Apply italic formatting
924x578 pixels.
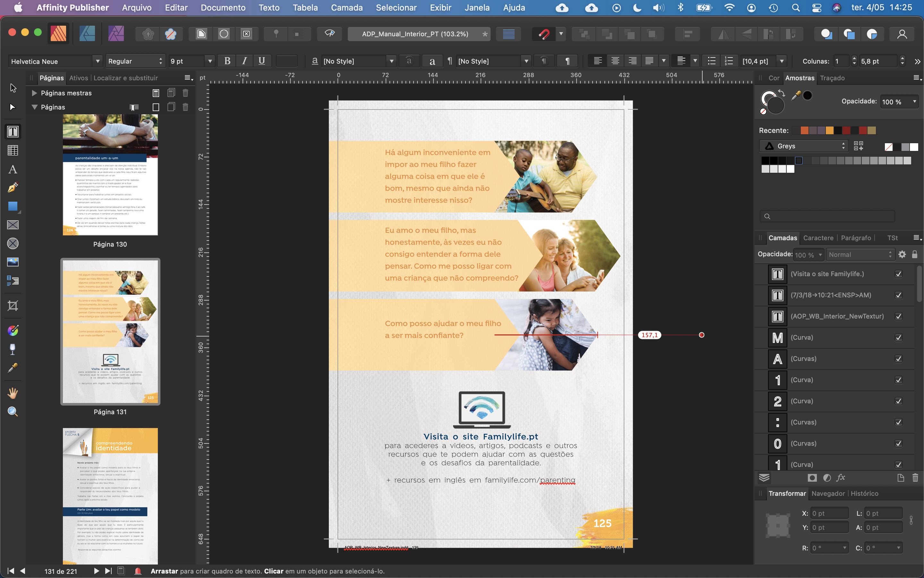point(244,61)
